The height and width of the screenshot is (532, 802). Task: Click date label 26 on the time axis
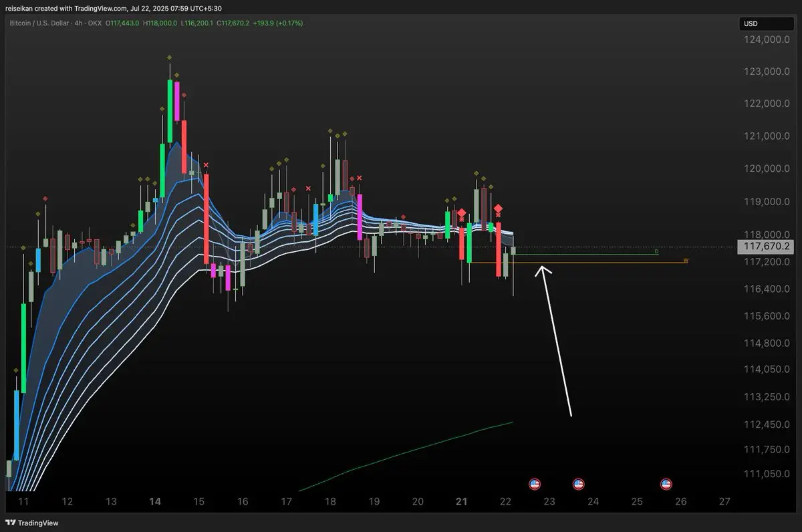680,501
